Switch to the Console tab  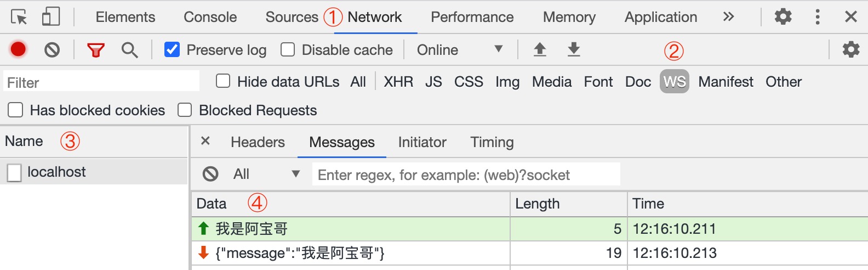[x=210, y=17]
